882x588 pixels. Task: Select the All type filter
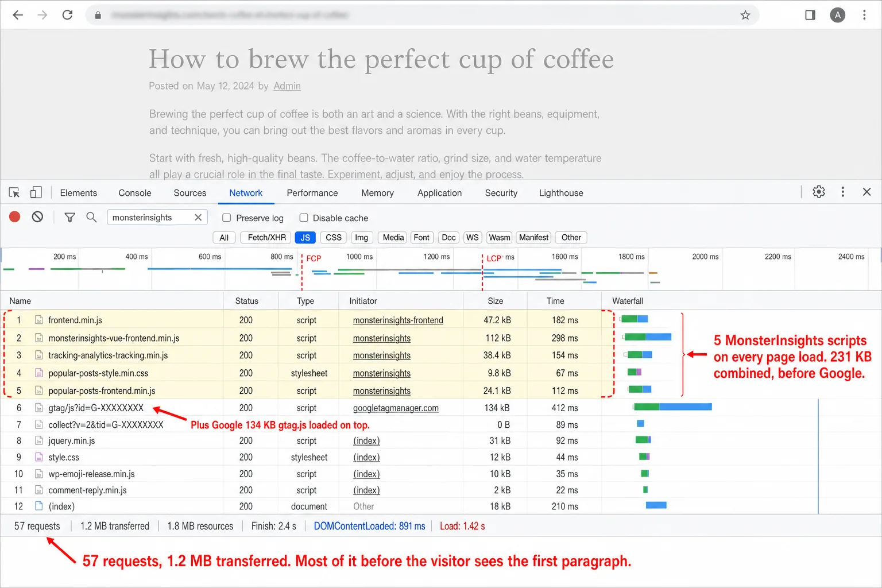coord(224,238)
